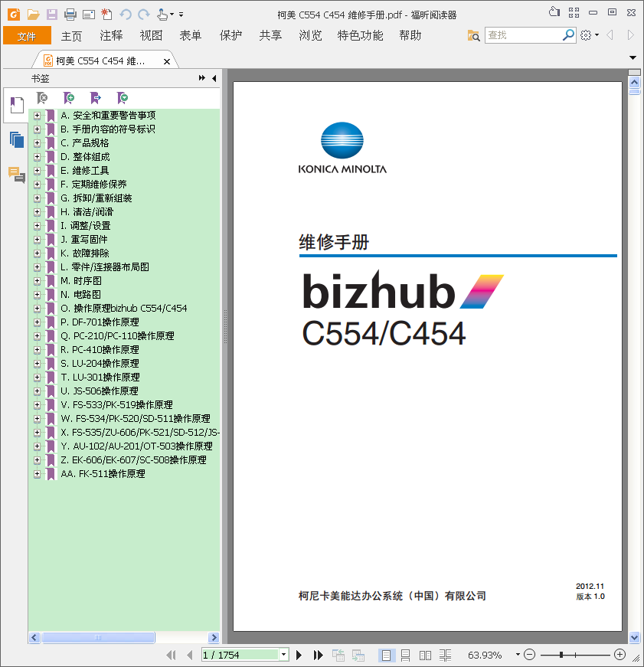Select continuous facing view icon
Screen dimensions: 644x667
click(x=445, y=655)
